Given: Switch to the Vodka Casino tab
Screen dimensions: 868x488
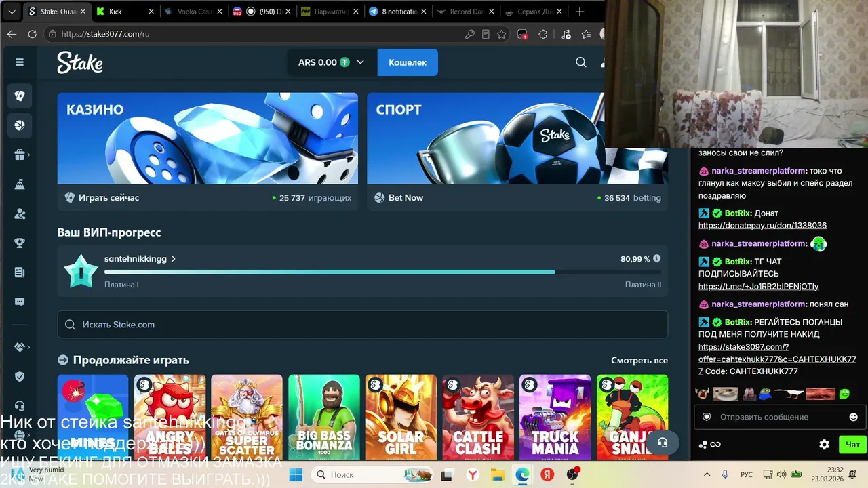Looking at the screenshot, I should [x=193, y=12].
